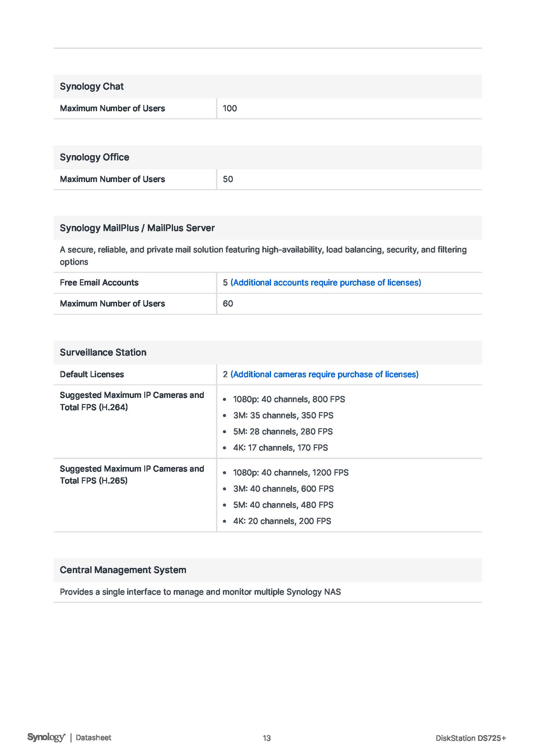535x756 pixels.
Task: Click the Synology logo in the footer
Action: (x=46, y=738)
